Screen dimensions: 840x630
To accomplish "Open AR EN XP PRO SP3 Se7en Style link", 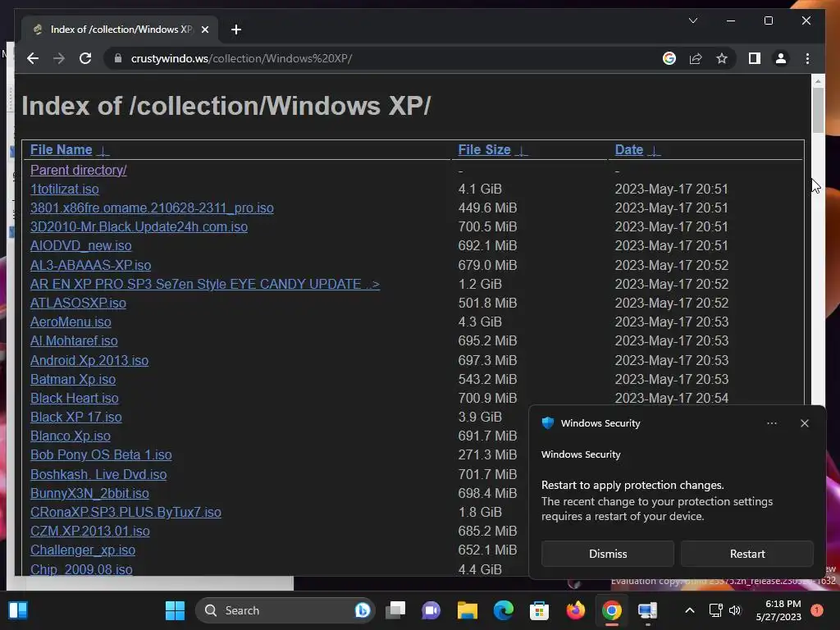I will point(204,284).
